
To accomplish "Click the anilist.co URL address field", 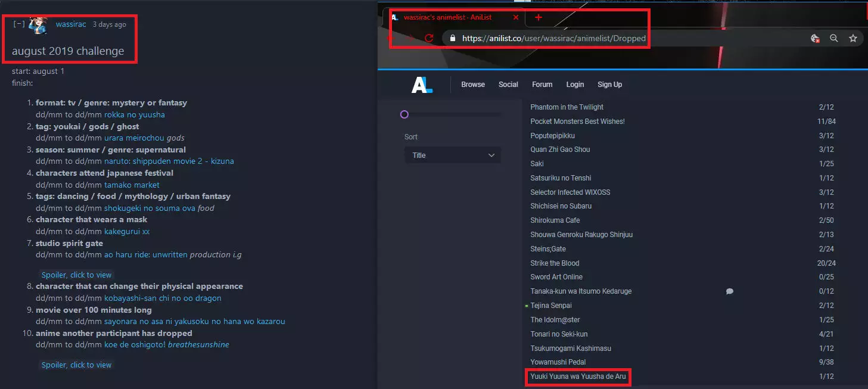I will click(554, 38).
